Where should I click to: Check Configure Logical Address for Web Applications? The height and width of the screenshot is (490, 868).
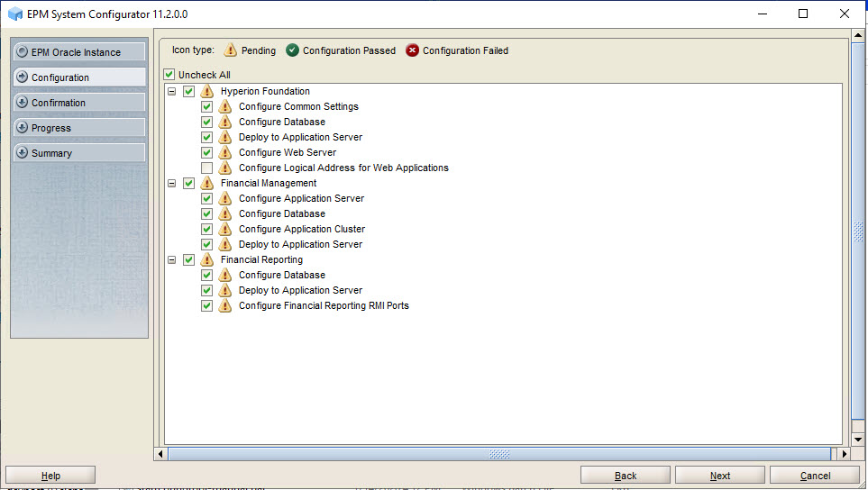[x=207, y=168]
